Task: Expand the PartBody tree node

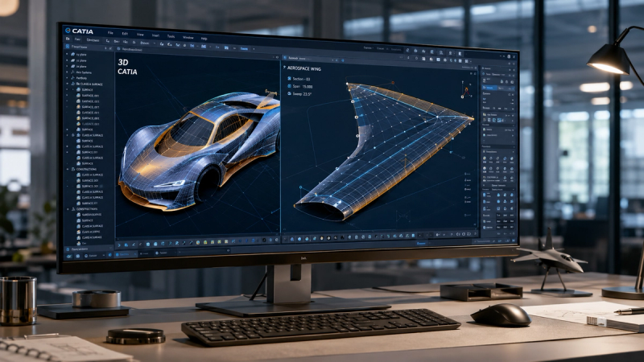Action: coord(68,78)
